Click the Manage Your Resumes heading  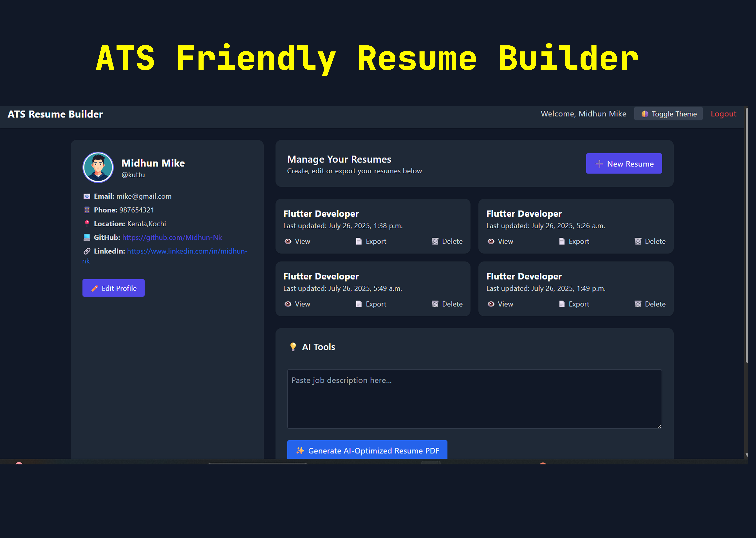339,159
